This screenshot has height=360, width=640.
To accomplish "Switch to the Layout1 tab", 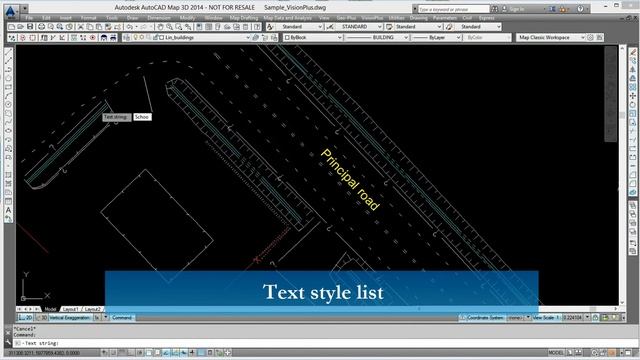I will pyautogui.click(x=70, y=309).
